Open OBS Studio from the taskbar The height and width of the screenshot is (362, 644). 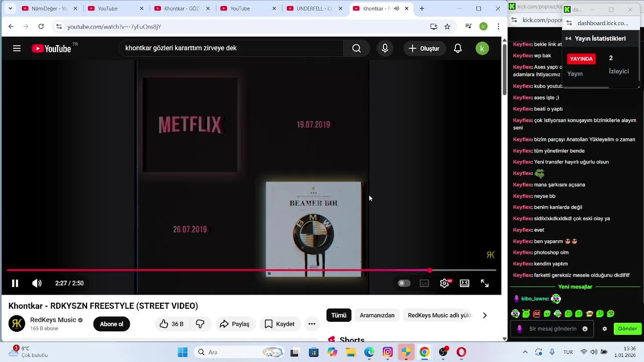tap(443, 352)
